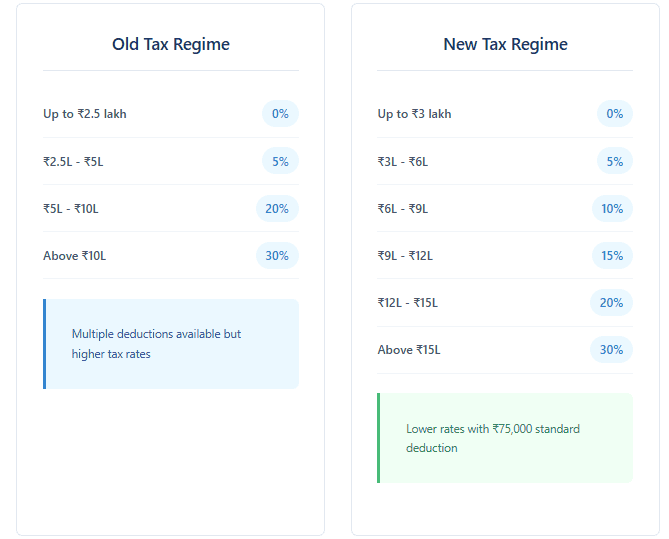The height and width of the screenshot is (539, 669).
Task: Click the '₹2.5L - ₹5L' slab label
Action: [73, 161]
